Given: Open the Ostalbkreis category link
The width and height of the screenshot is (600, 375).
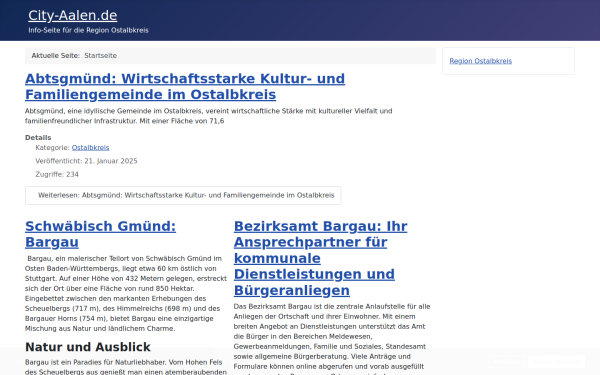Looking at the screenshot, I should point(90,148).
